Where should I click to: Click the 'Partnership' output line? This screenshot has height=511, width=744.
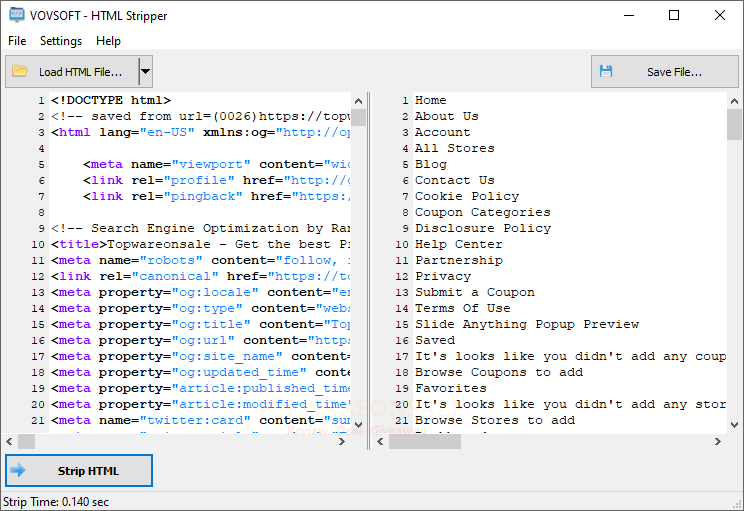tap(459, 260)
